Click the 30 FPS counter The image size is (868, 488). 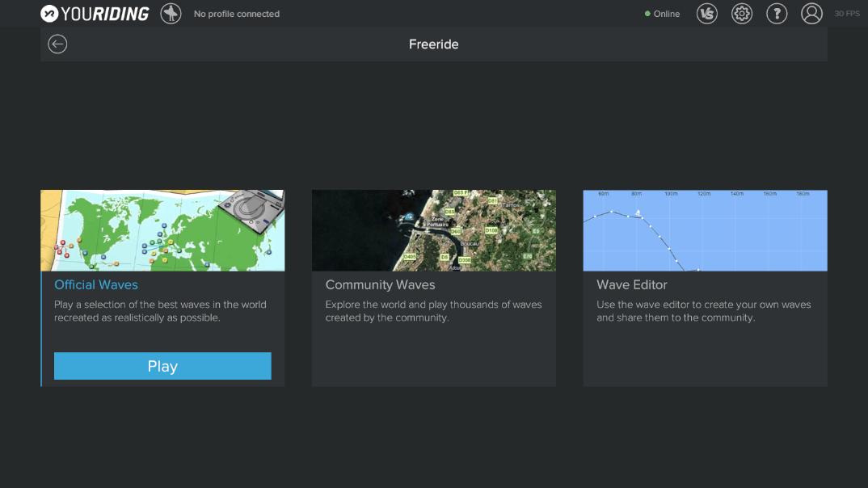click(x=847, y=14)
